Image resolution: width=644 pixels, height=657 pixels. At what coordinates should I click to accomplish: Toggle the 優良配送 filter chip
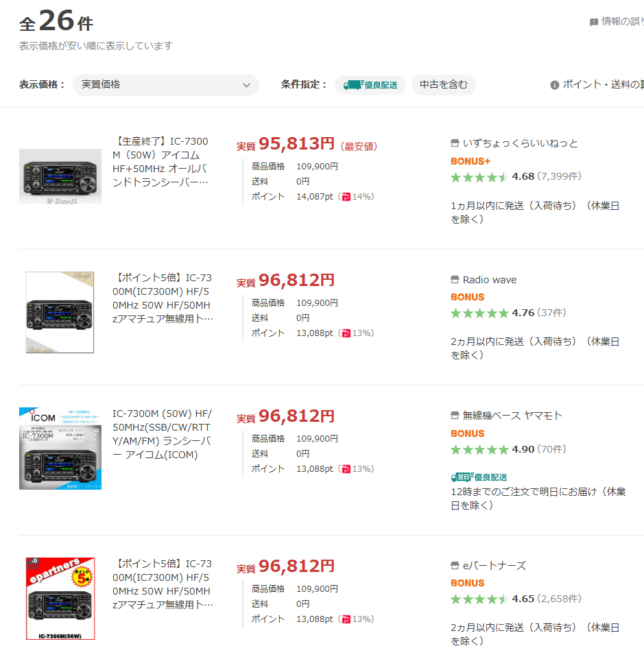(x=370, y=85)
